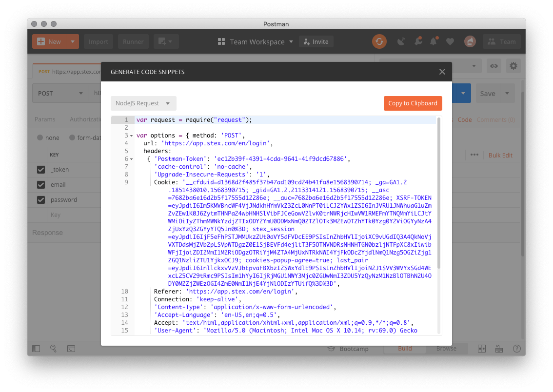Screen dimensions: 553x392
Task: Collapse the code fold arrow at line 3
Action: (132, 136)
